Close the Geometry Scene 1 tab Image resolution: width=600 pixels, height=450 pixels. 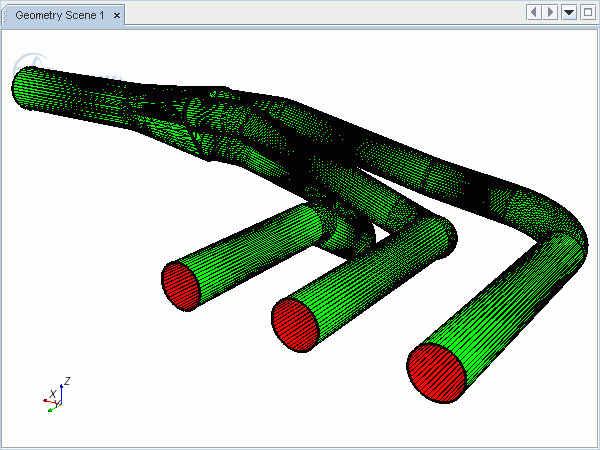(x=117, y=15)
